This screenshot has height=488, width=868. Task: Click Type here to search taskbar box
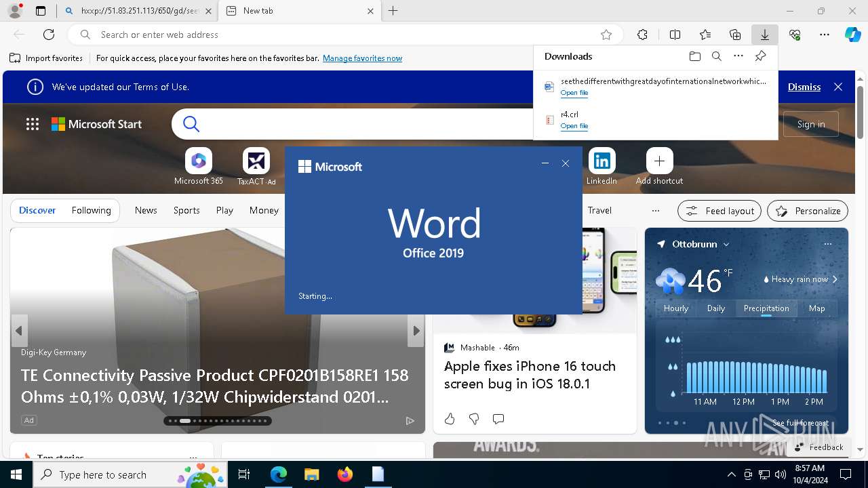131,474
